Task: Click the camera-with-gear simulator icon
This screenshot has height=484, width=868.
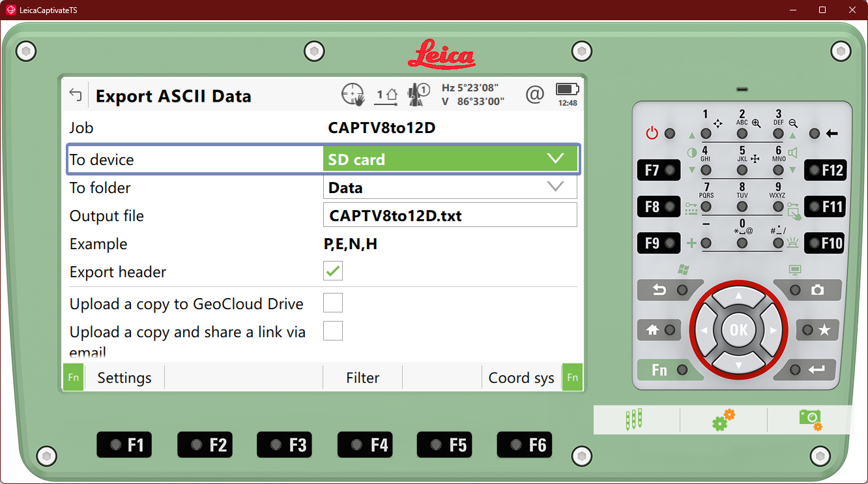Action: (x=810, y=419)
